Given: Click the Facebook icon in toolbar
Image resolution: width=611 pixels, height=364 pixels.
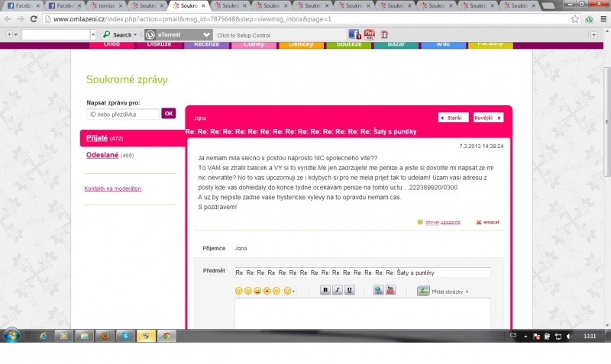Looking at the screenshot, I should point(354,34).
